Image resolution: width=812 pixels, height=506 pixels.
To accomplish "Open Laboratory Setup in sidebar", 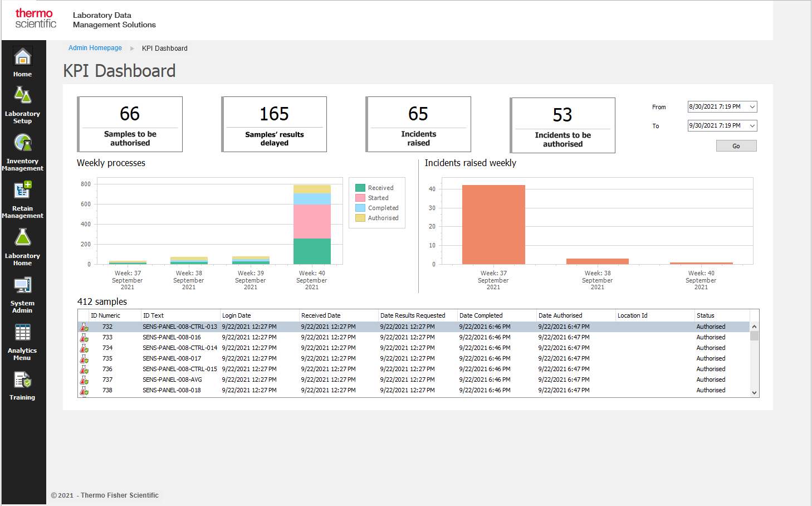I will (x=23, y=96).
